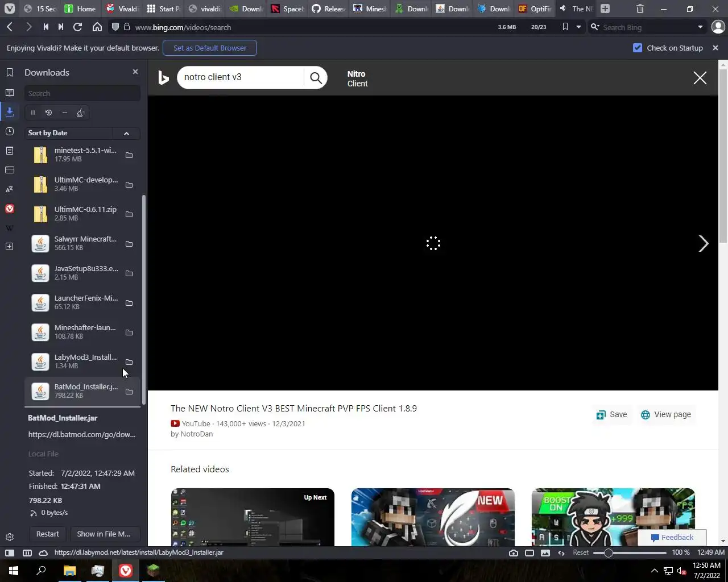728x582 pixels.
Task: Open the Notes panel
Action: coord(10,151)
